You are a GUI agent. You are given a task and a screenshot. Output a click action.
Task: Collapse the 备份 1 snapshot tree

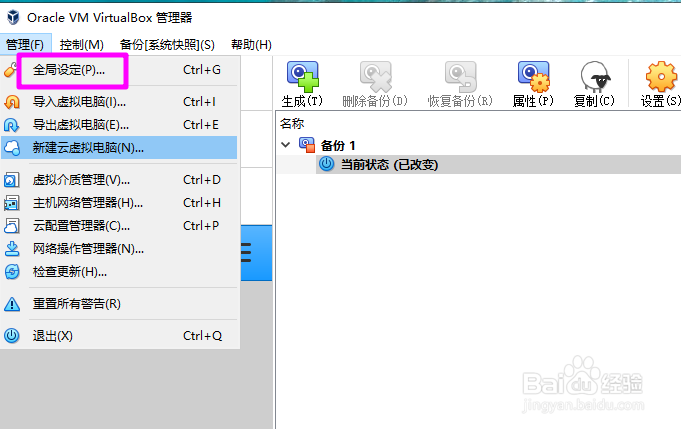(285, 145)
